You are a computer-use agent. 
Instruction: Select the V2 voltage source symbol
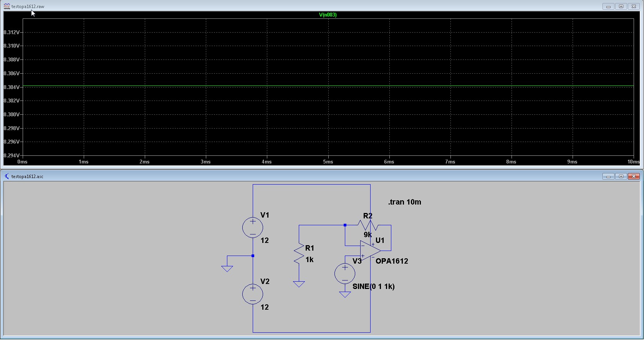click(253, 294)
